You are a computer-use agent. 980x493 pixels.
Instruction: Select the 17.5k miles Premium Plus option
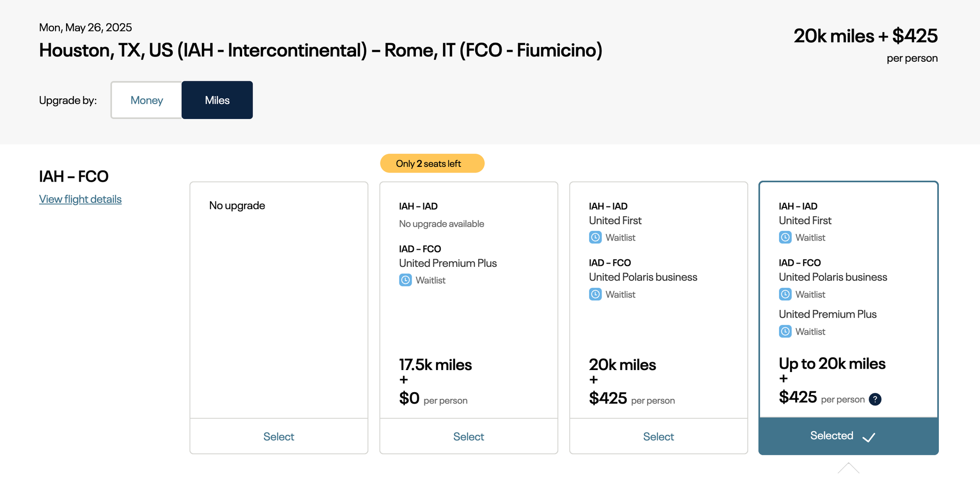469,437
